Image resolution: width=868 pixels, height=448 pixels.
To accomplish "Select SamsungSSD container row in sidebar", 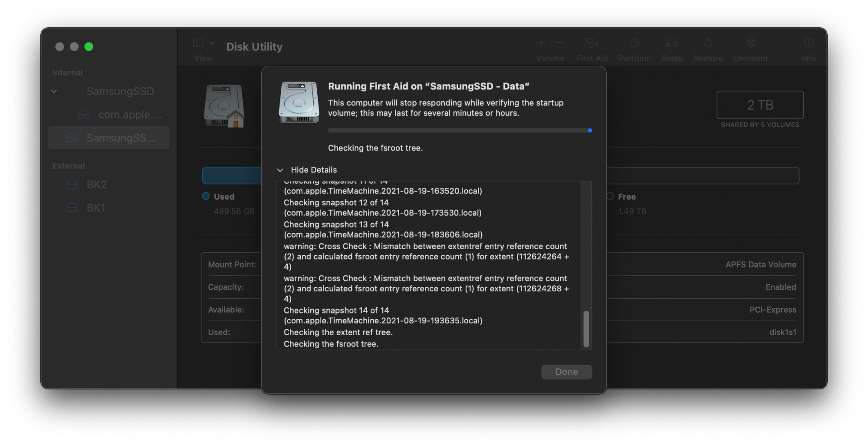I will (x=108, y=91).
